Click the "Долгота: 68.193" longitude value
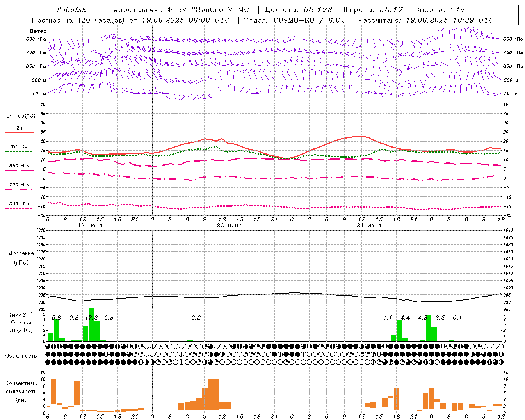The image size is (525, 420). (x=299, y=10)
